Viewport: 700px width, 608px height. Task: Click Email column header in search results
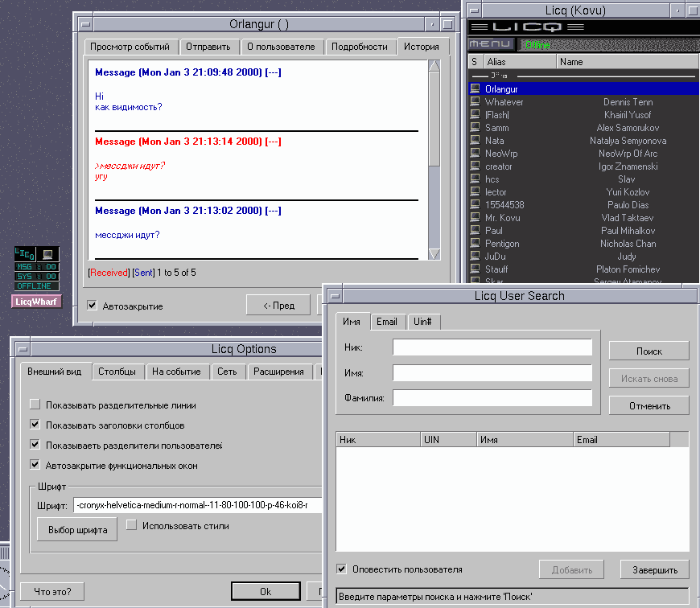pyautogui.click(x=621, y=439)
